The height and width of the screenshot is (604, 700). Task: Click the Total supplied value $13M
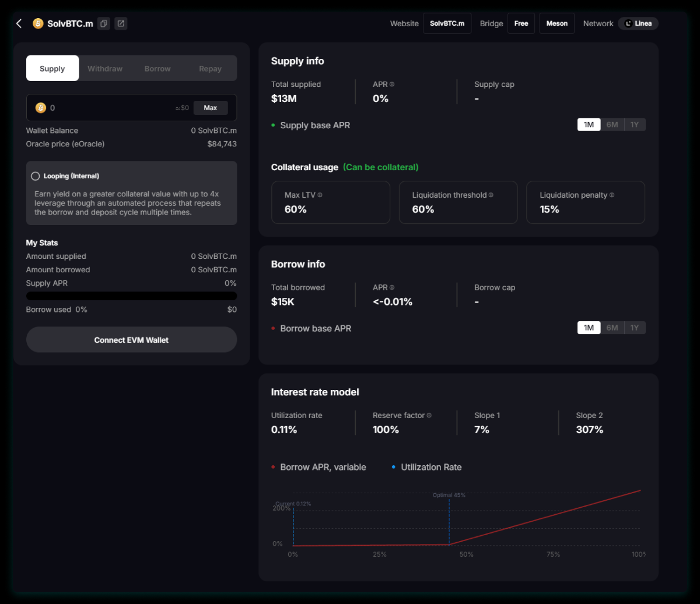point(284,99)
